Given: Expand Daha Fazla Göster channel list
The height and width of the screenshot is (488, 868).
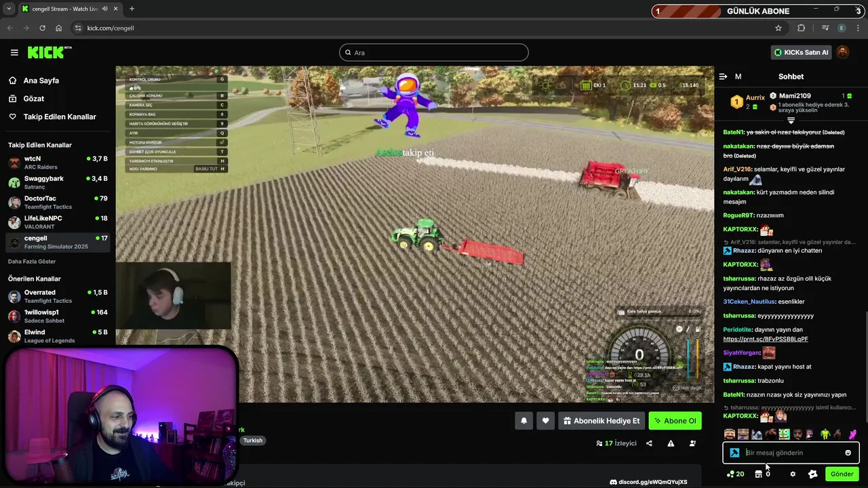Looking at the screenshot, I should click(32, 262).
